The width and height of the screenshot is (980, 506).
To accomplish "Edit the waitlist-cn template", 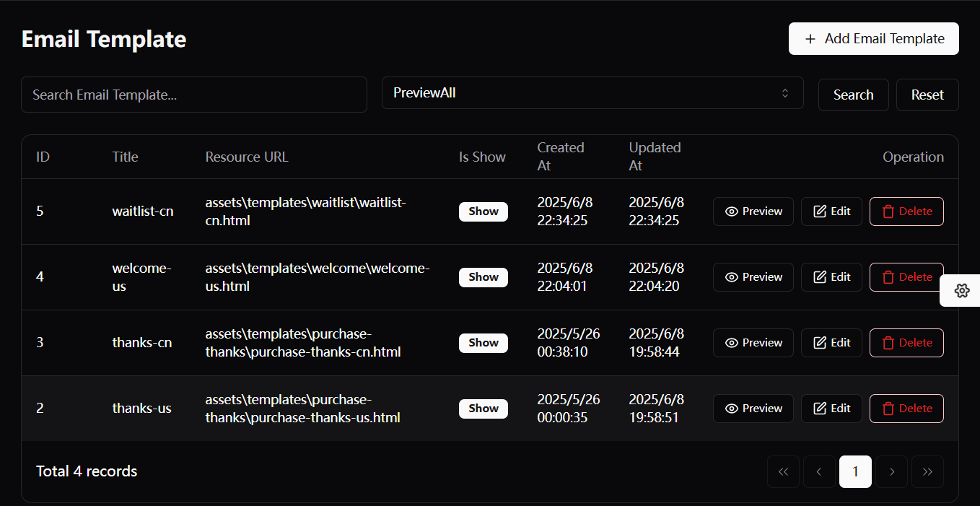I will (831, 211).
